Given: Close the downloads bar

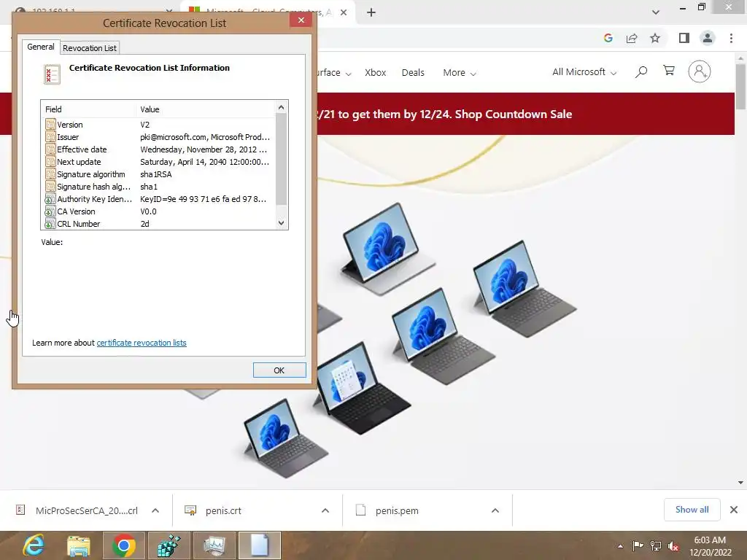Looking at the screenshot, I should point(734,510).
